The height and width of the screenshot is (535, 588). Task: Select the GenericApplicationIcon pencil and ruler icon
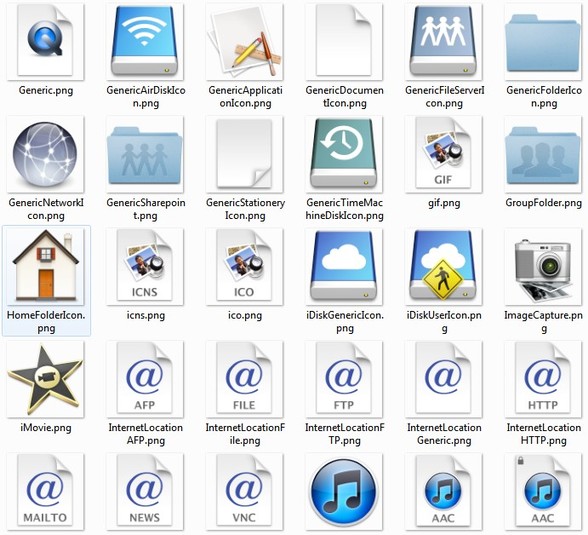[244, 41]
